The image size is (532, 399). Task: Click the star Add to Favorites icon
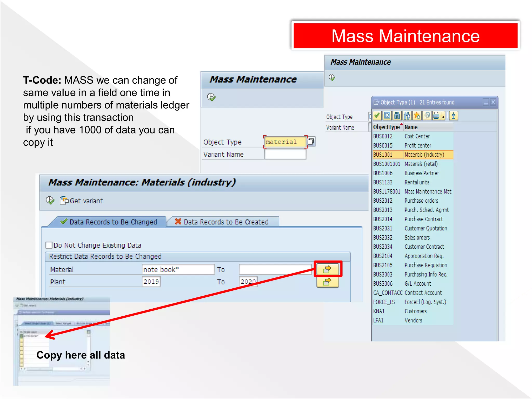pyautogui.click(x=417, y=115)
